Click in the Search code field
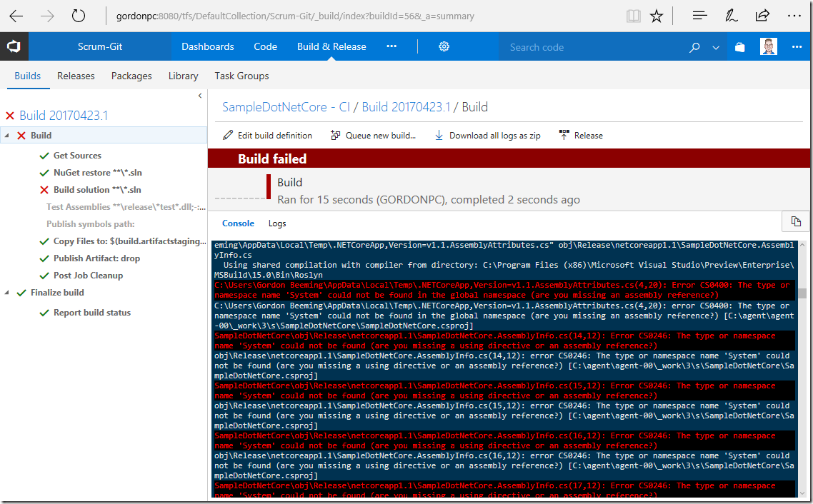Image resolution: width=813 pixels, height=504 pixels. pyautogui.click(x=591, y=47)
